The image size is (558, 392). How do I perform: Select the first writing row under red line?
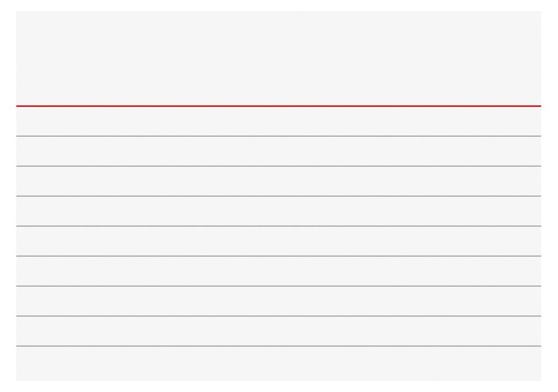278,122
